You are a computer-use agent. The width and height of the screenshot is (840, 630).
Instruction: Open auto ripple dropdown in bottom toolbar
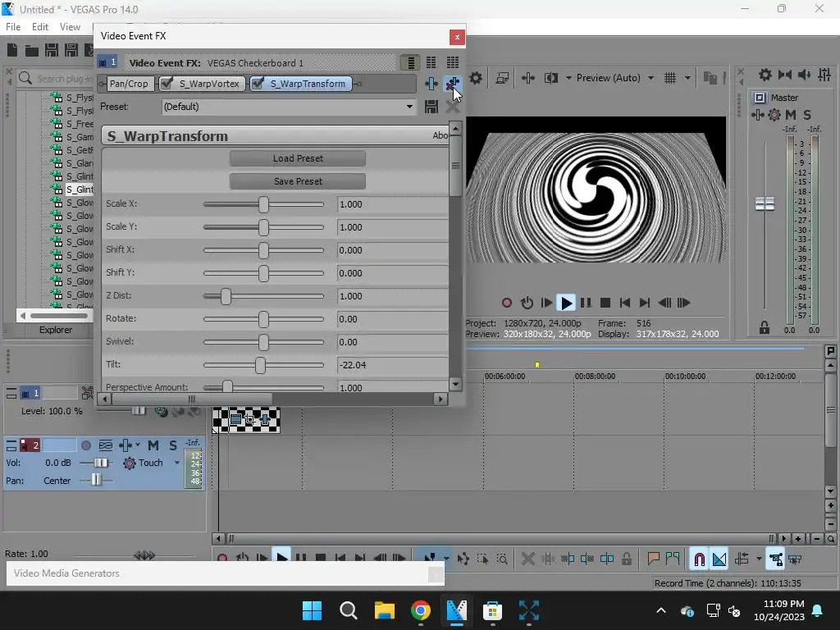coord(759,559)
